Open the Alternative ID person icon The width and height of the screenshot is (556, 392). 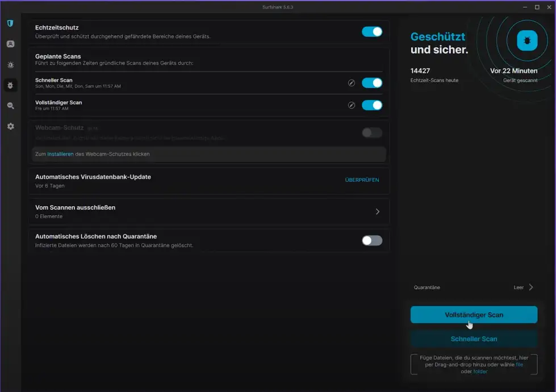click(x=10, y=44)
